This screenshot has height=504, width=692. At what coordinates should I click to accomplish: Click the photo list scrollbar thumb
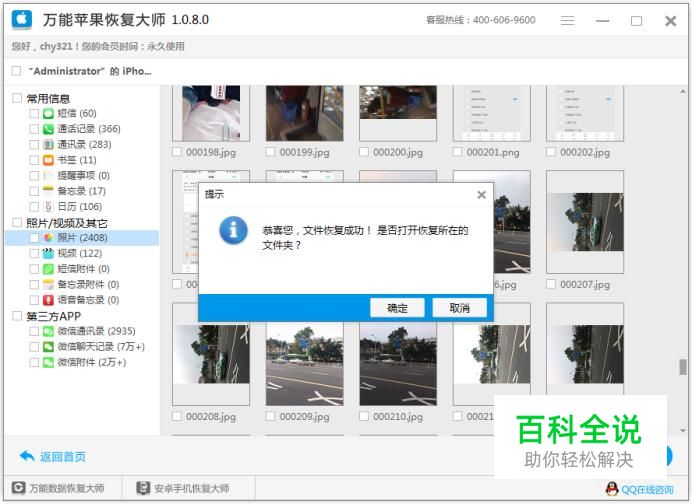point(683,367)
